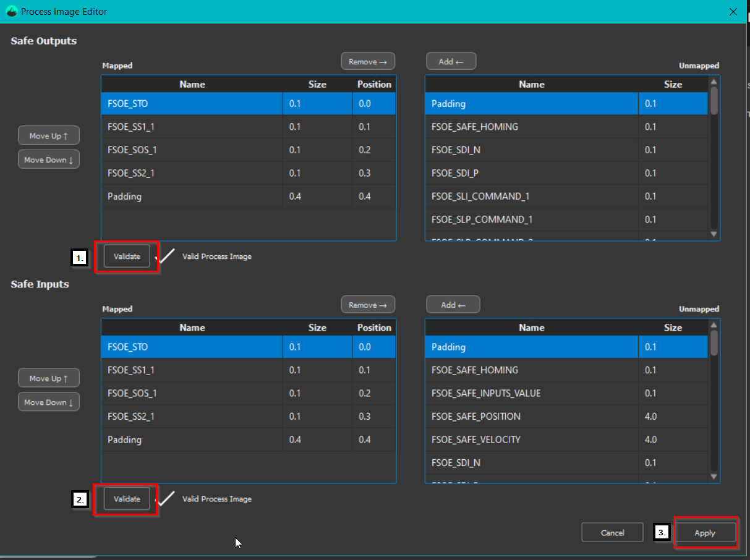The image size is (750, 560).
Task: Click Move Down in Safe Outputs
Action: pos(49,160)
